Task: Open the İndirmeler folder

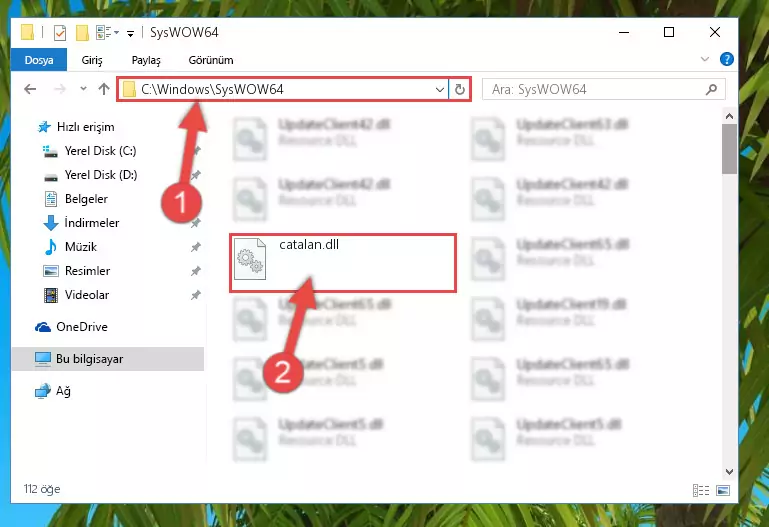Action: point(92,223)
